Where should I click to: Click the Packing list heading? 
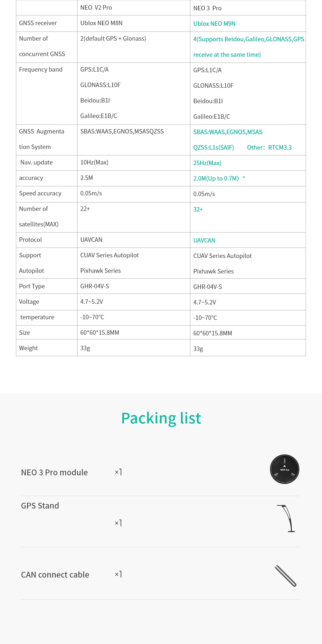(161, 418)
